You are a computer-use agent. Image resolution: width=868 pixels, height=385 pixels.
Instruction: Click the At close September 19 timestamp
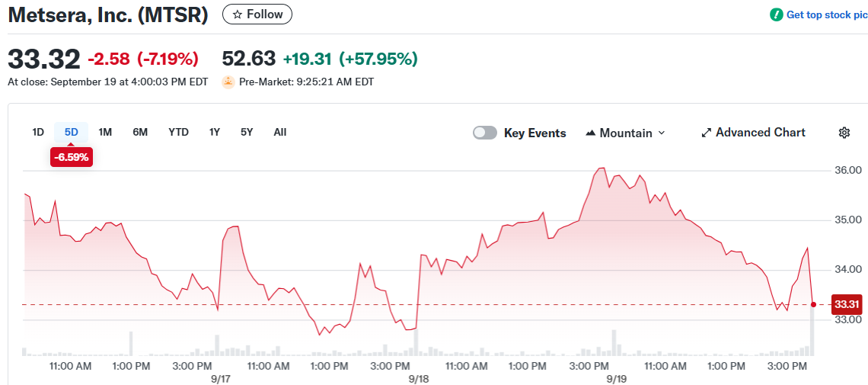pos(108,82)
